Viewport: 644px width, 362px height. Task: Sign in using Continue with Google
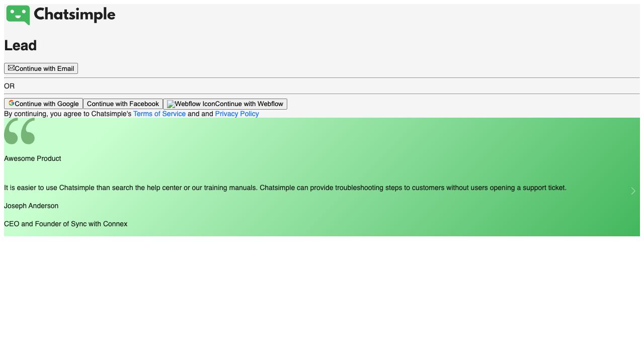click(46, 104)
